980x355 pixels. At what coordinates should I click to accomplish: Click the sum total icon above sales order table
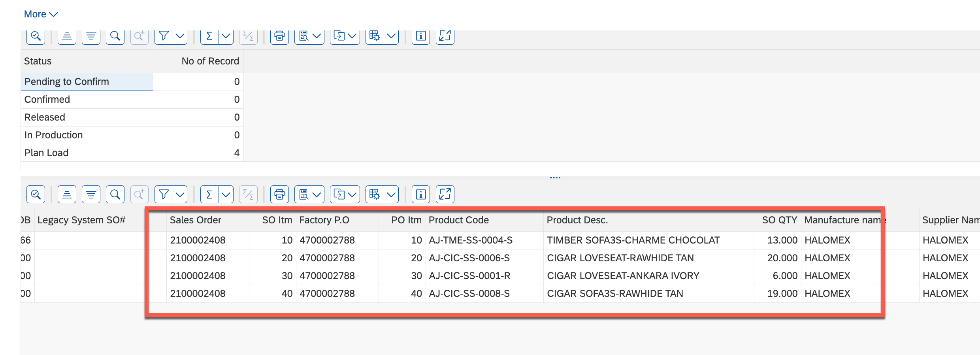tap(209, 194)
